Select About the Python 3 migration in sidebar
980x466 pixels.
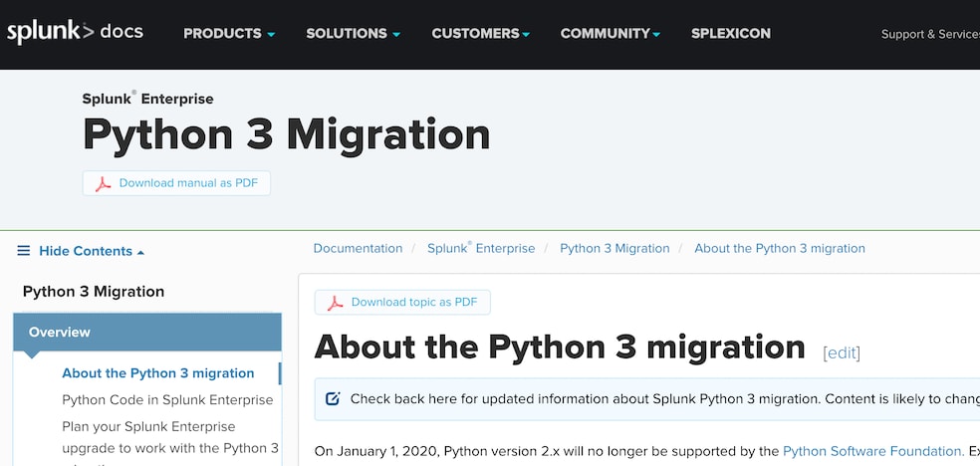click(158, 373)
